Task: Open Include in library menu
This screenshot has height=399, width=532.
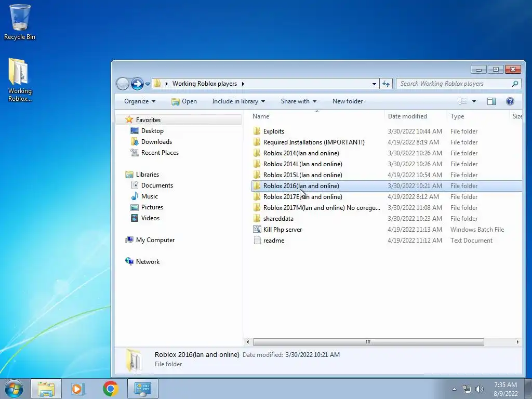Action: 238,101
